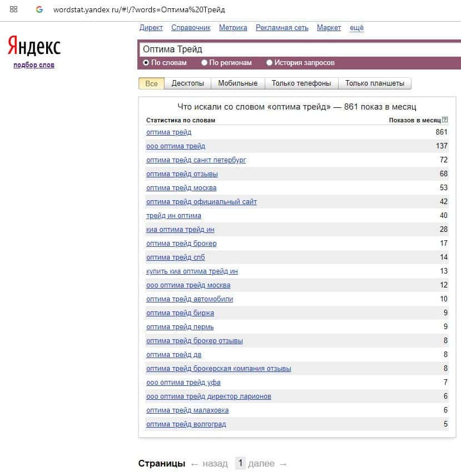
Task: Select the По регионам radio button
Action: click(x=204, y=62)
